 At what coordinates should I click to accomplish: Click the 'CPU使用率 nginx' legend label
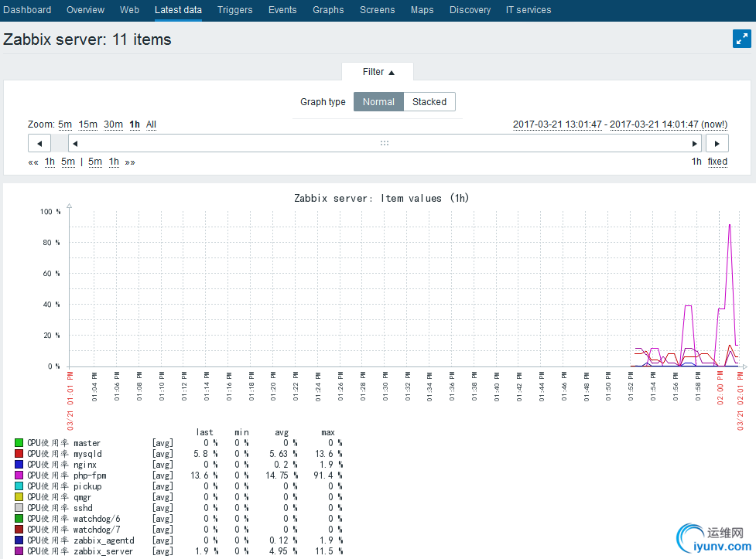point(62,465)
